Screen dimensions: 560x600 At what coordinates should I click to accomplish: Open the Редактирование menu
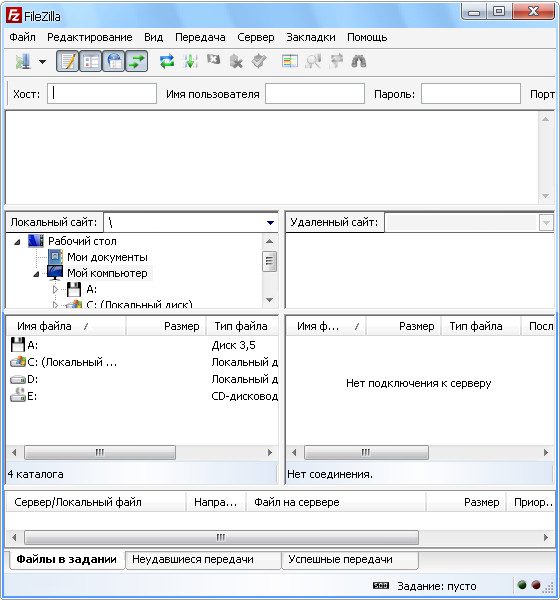click(90, 37)
